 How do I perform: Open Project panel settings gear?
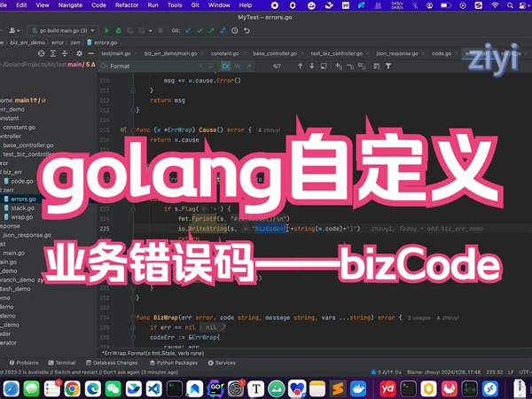click(x=79, y=53)
